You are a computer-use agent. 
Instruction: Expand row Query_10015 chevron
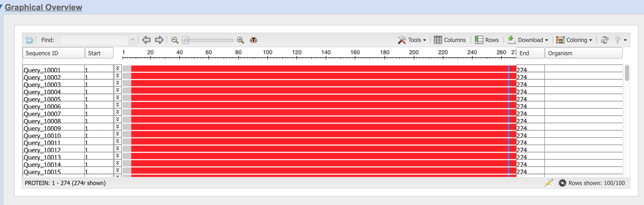click(x=118, y=170)
